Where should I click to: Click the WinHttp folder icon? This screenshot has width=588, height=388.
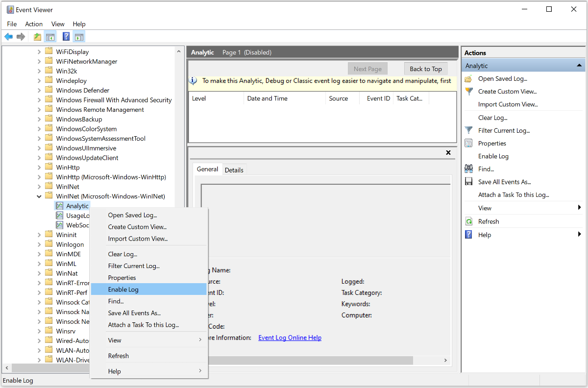[x=49, y=168]
